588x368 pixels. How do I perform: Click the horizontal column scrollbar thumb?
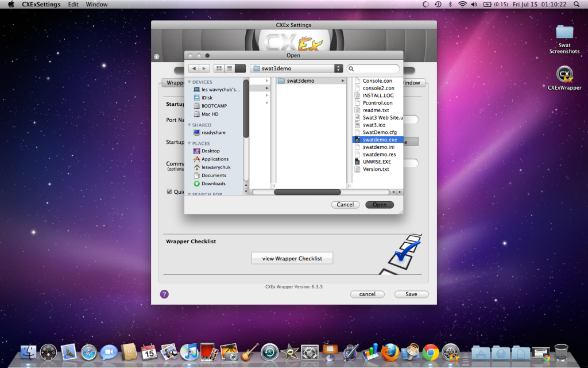(x=308, y=192)
